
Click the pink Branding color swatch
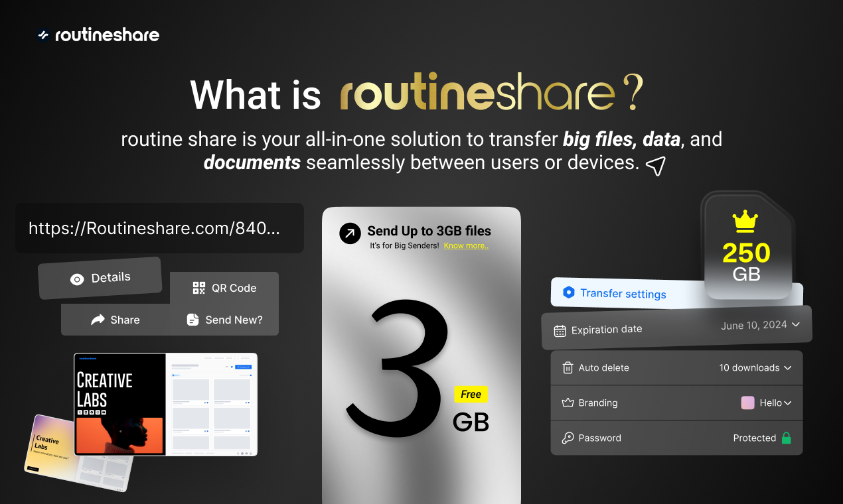coord(748,403)
